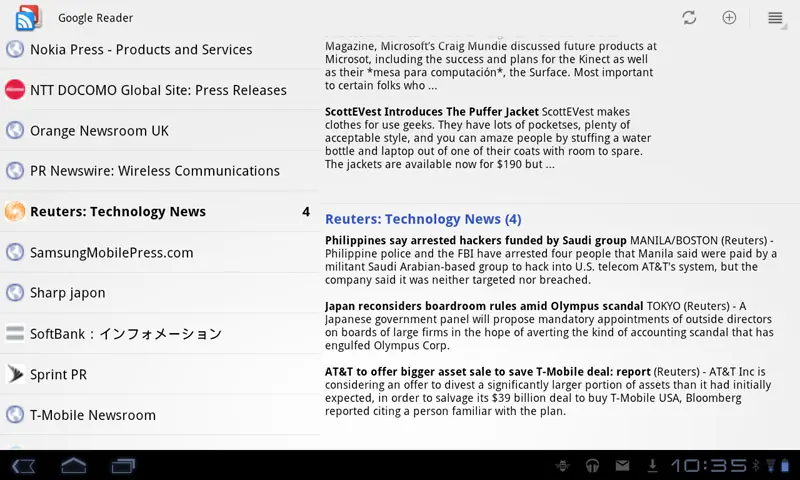Tap the Google Reader app icon

[29, 18]
